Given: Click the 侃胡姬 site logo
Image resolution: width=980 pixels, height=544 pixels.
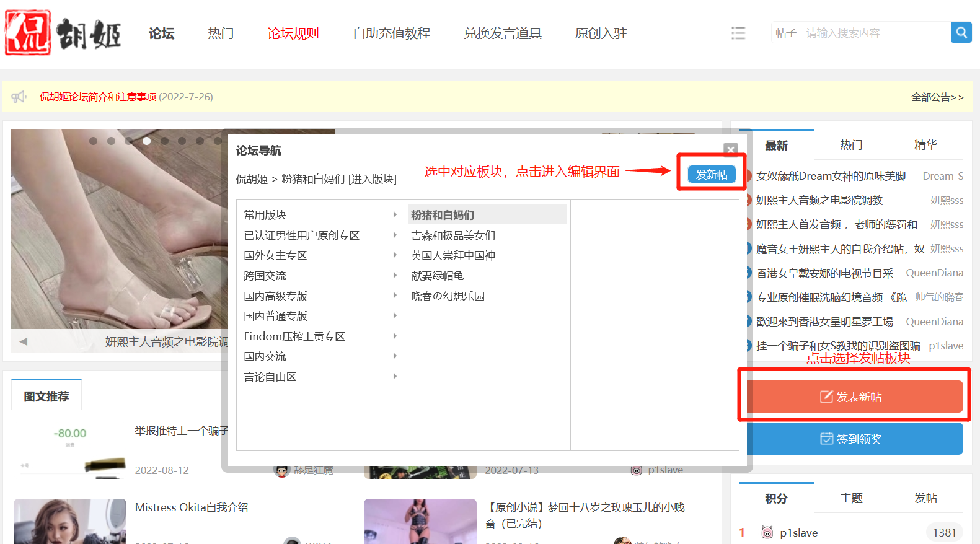Looking at the screenshot, I should pyautogui.click(x=63, y=33).
